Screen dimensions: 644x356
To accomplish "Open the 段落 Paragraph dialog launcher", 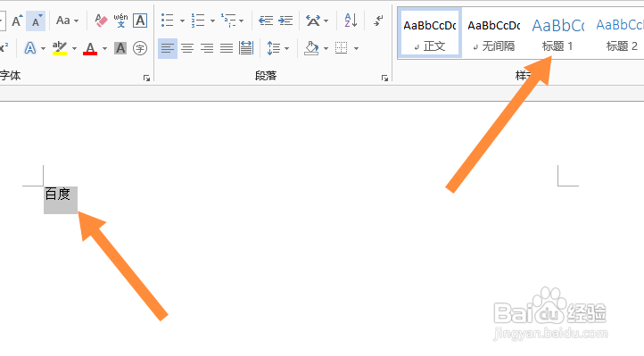I will coord(384,78).
